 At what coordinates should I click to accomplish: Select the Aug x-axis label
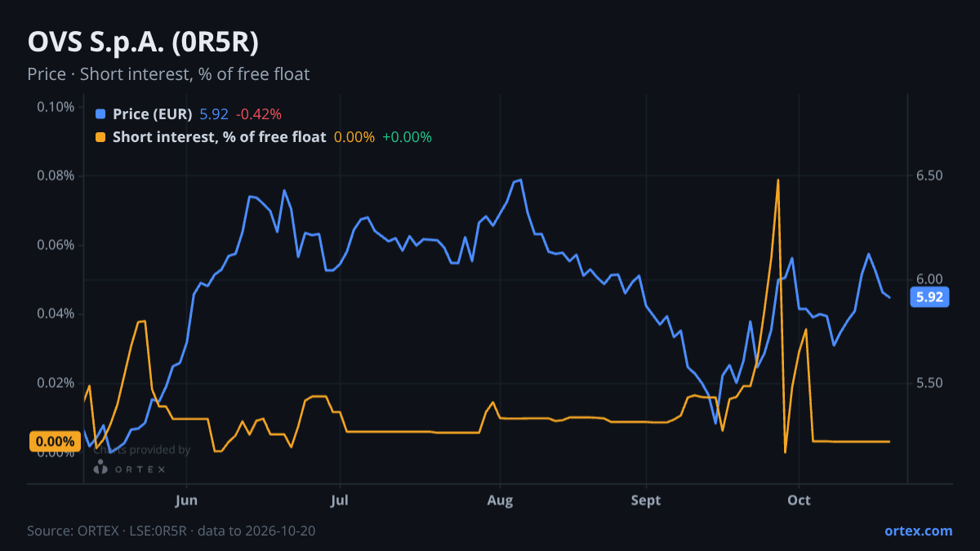click(x=500, y=500)
